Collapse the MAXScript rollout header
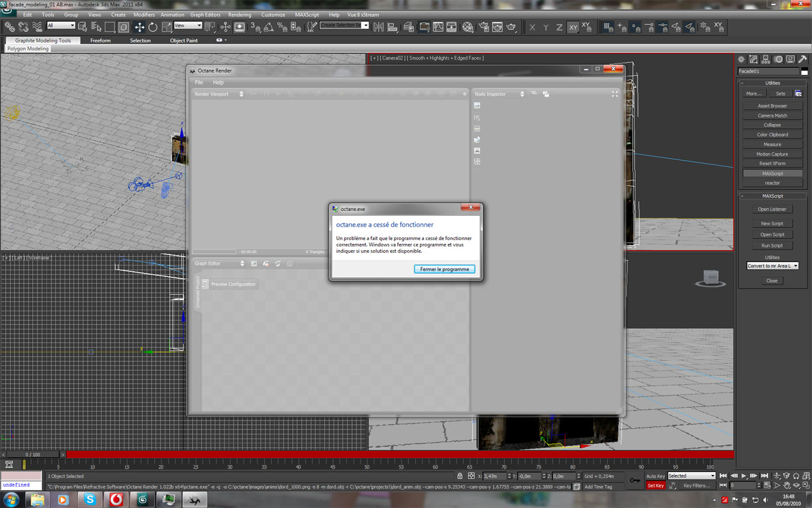 772,196
